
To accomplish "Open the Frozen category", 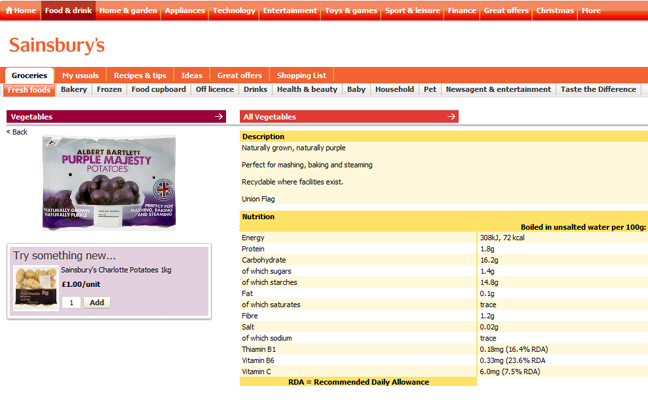I will click(109, 89).
